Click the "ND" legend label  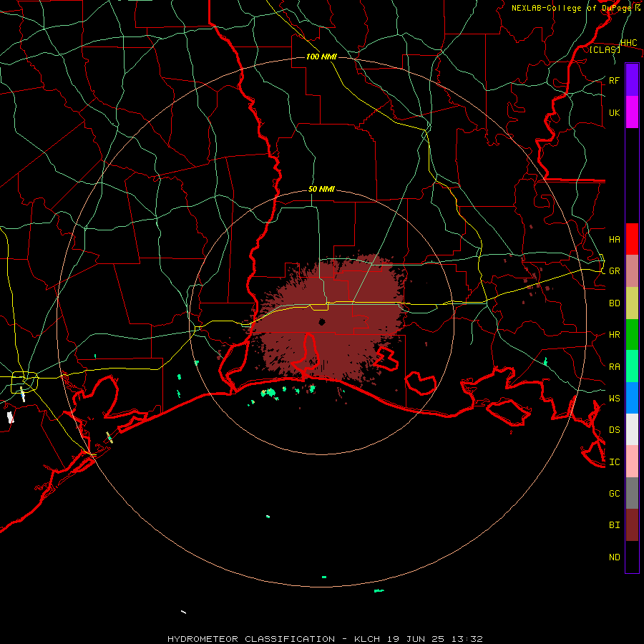click(x=615, y=557)
